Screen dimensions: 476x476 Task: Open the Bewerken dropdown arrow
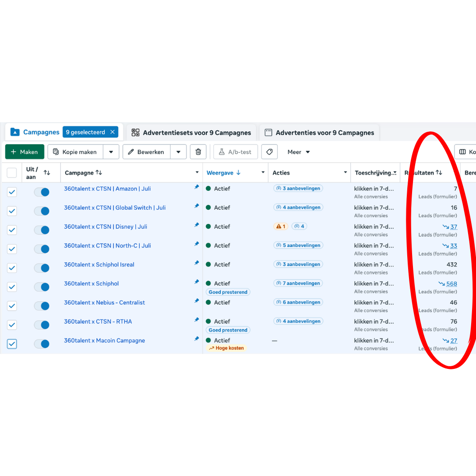178,152
